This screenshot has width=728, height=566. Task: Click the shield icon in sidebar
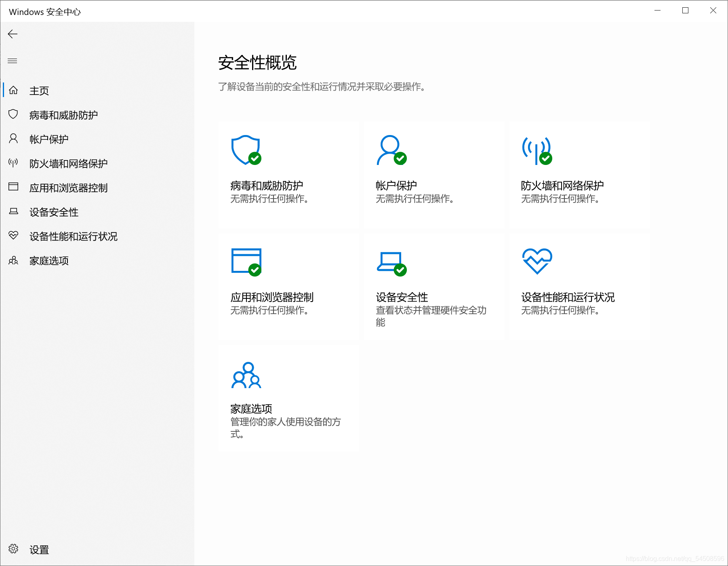click(x=13, y=114)
